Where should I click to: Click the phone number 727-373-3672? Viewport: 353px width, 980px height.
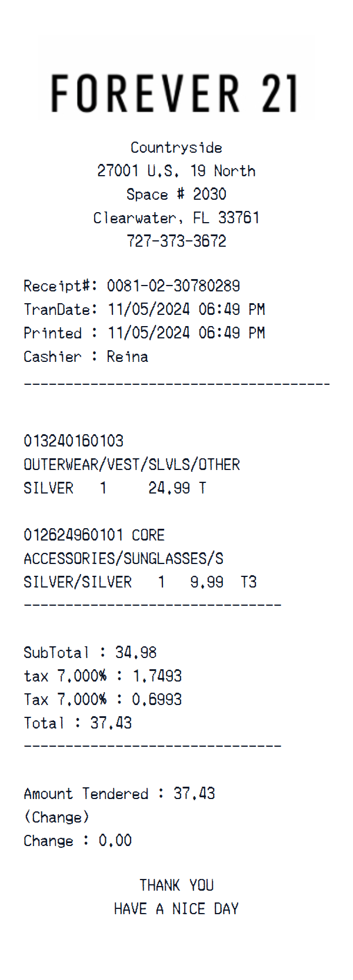(x=176, y=241)
